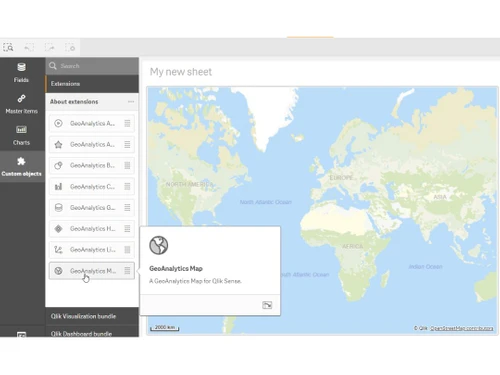Image resolution: width=500 pixels, height=375 pixels.
Task: Collapse the Extensions section header
Action: (92, 84)
